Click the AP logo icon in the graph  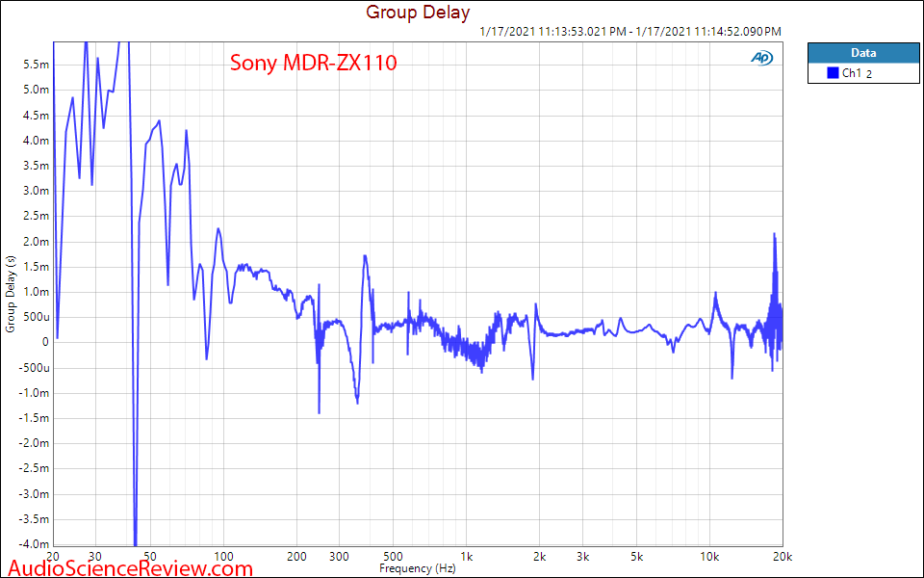point(761,58)
